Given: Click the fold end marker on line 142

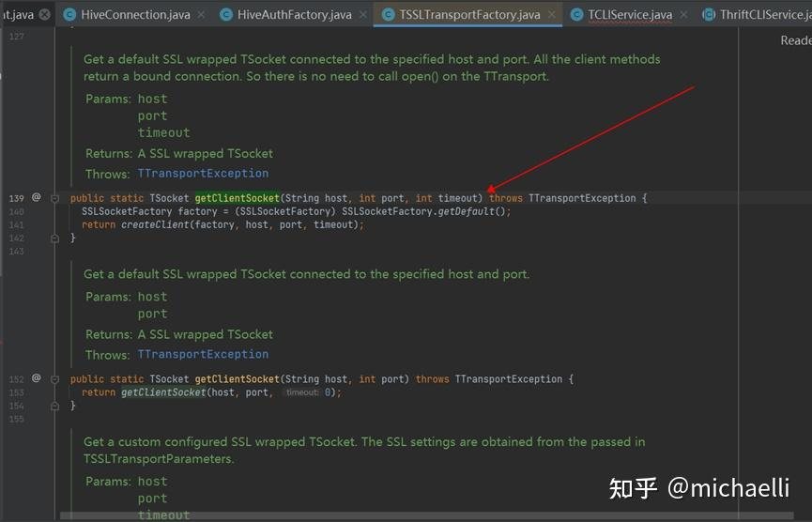Looking at the screenshot, I should [55, 238].
